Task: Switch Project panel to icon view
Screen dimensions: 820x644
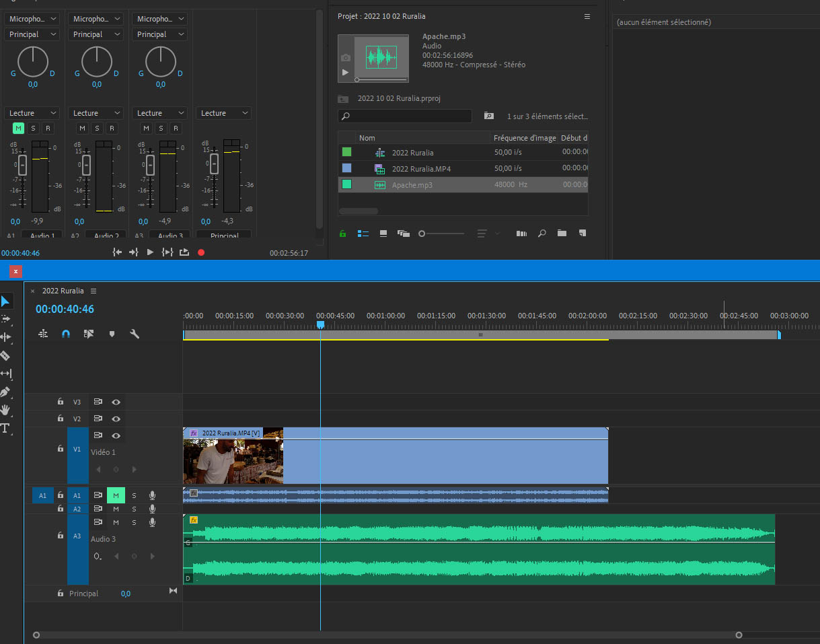Action: (x=383, y=234)
